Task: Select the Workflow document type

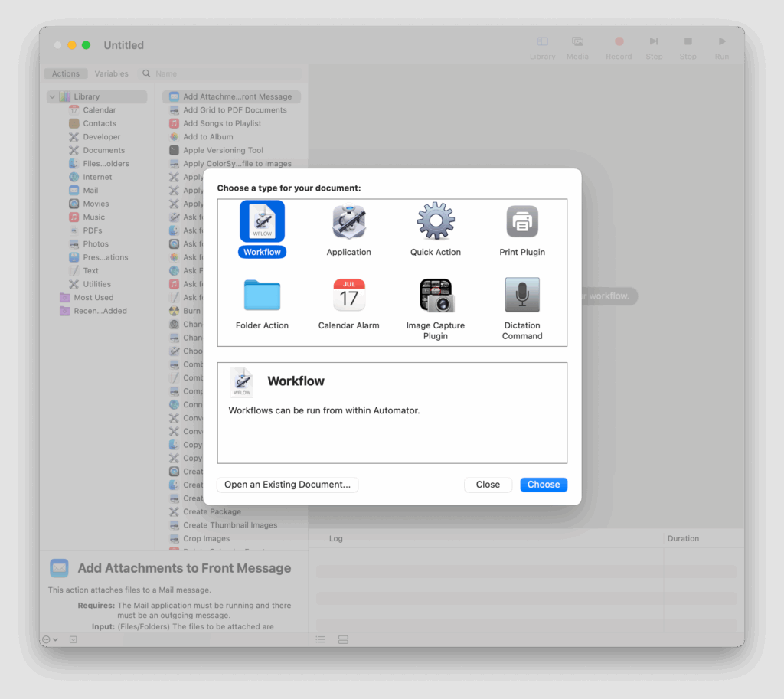Action: pos(262,230)
